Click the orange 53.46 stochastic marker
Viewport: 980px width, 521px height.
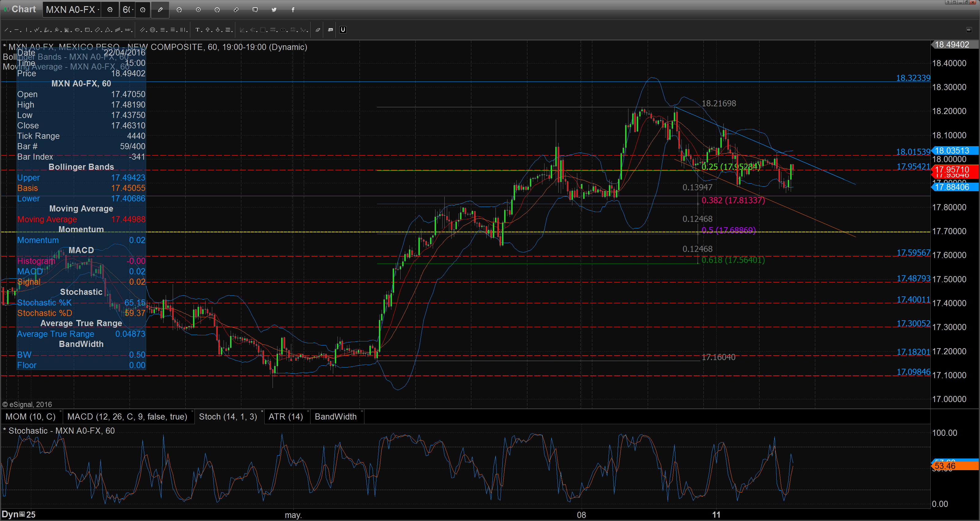955,466
